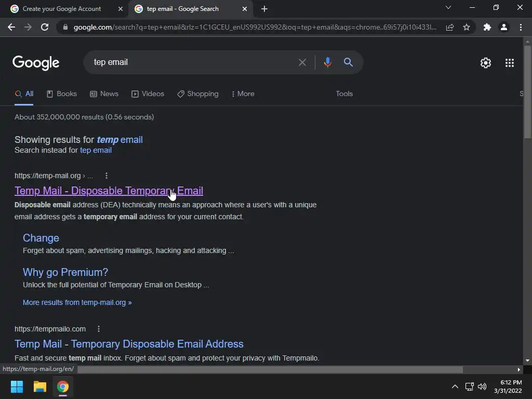532x399 pixels.
Task: Switch to Videos results
Action: point(148,94)
